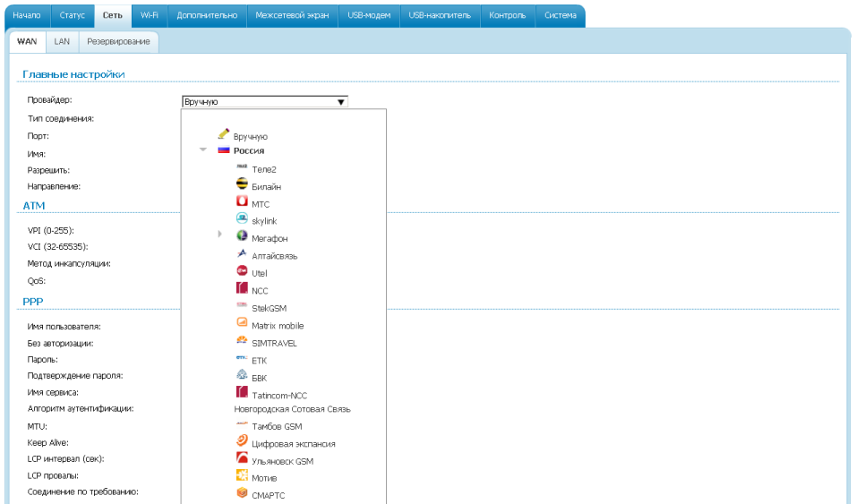
Task: Open the USB-модем tab
Action: (x=369, y=15)
